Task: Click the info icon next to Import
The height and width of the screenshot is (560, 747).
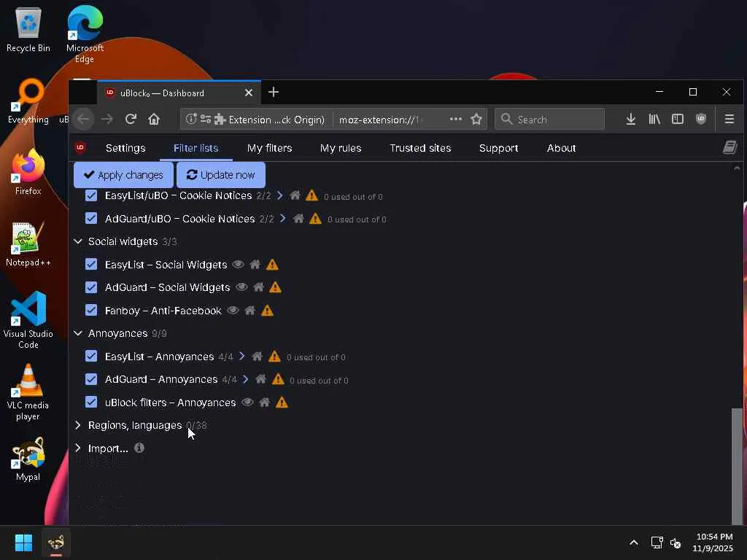Action: pyautogui.click(x=139, y=448)
